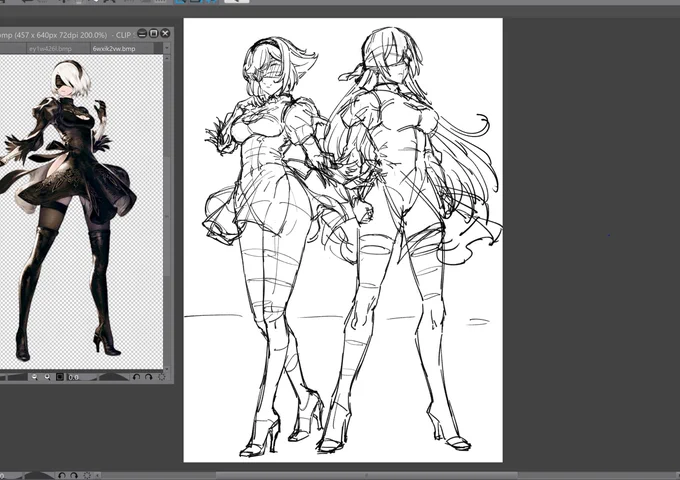Image resolution: width=680 pixels, height=480 pixels.
Task: Switch to the ey1w426l.bmp tab
Action: [x=57, y=49]
